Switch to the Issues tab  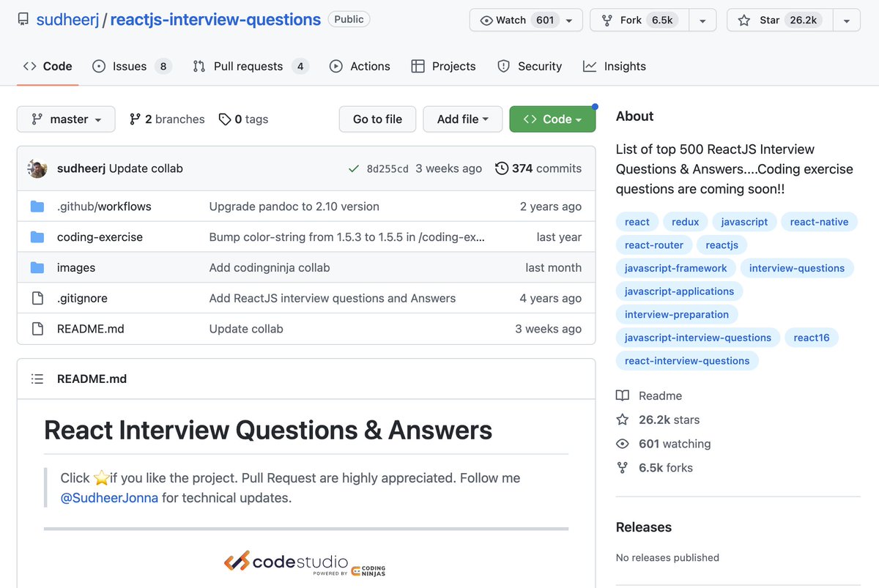point(132,66)
